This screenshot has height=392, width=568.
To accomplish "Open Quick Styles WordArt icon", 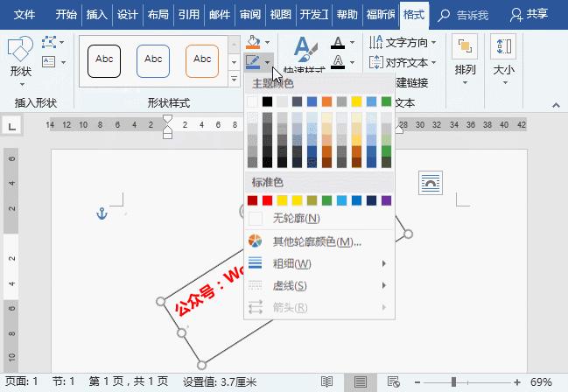I will tap(305, 51).
